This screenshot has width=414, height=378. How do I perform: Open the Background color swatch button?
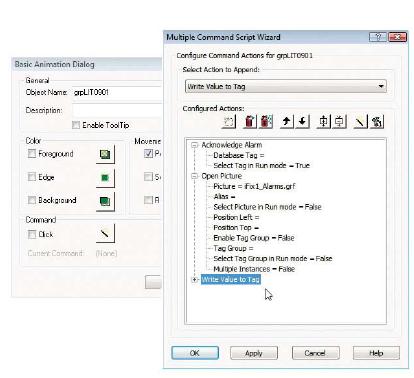[105, 201]
